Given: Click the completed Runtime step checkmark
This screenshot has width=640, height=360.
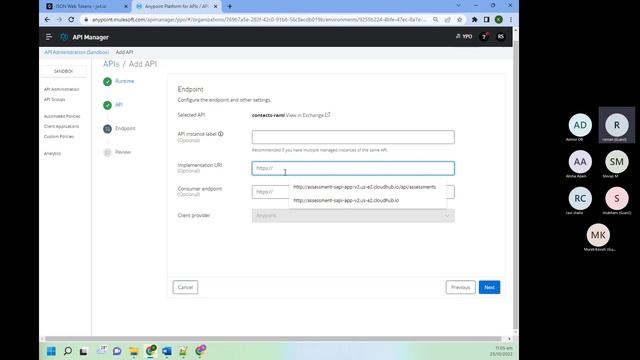Looking at the screenshot, I should (x=107, y=82).
